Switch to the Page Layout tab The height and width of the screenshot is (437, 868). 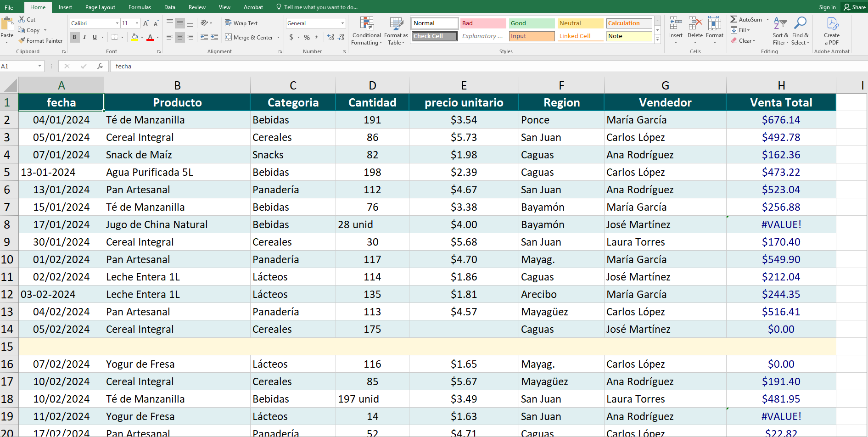point(100,7)
